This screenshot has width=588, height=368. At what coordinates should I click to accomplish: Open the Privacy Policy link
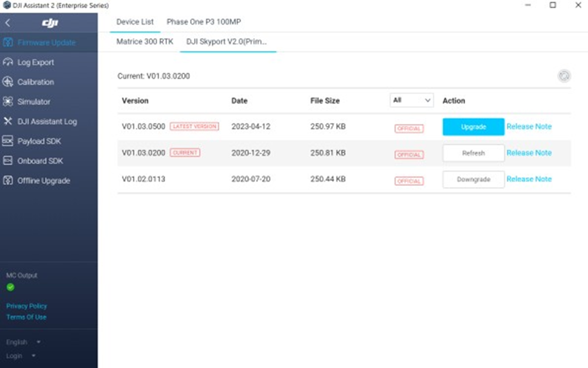(x=27, y=306)
